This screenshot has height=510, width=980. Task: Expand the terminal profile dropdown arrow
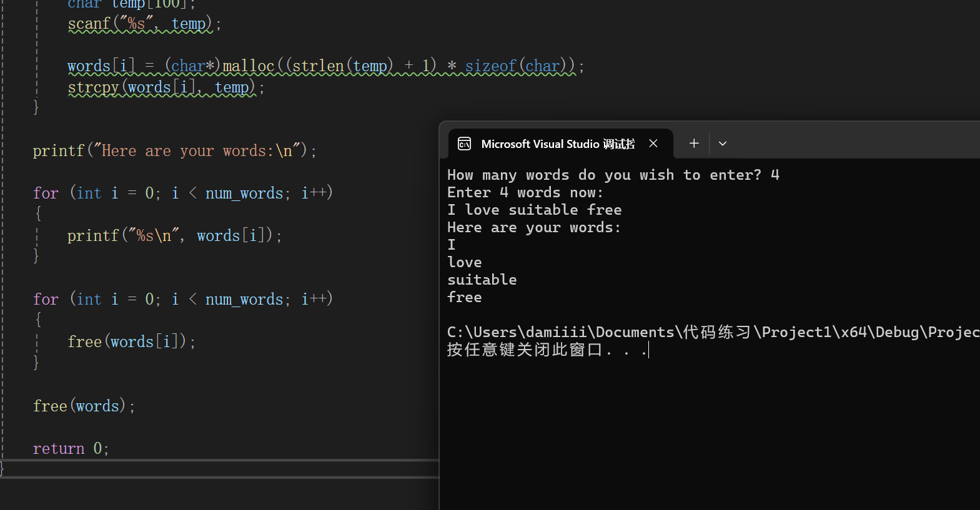point(723,144)
